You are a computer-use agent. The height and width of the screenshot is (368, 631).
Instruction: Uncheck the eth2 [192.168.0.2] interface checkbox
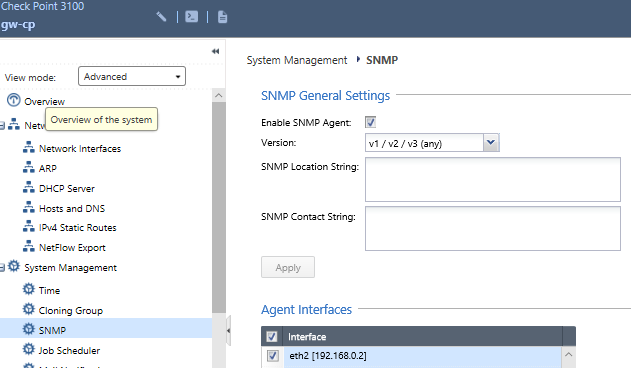[272, 356]
